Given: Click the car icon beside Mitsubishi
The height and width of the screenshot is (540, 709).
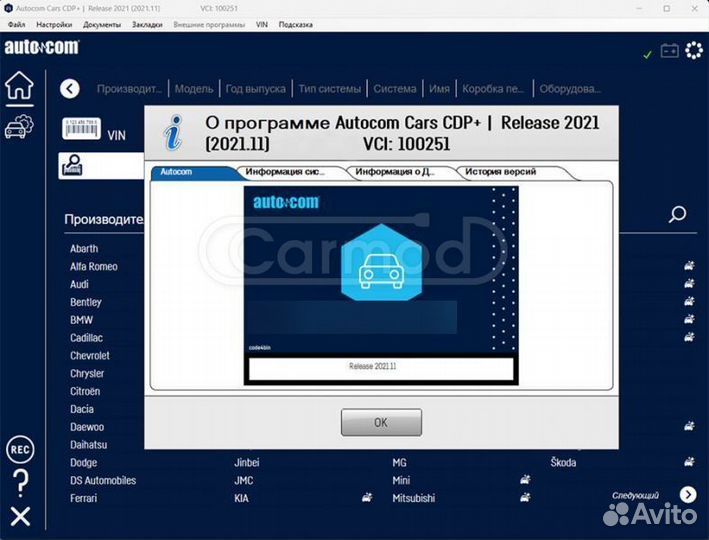Looking at the screenshot, I should coord(525,497).
